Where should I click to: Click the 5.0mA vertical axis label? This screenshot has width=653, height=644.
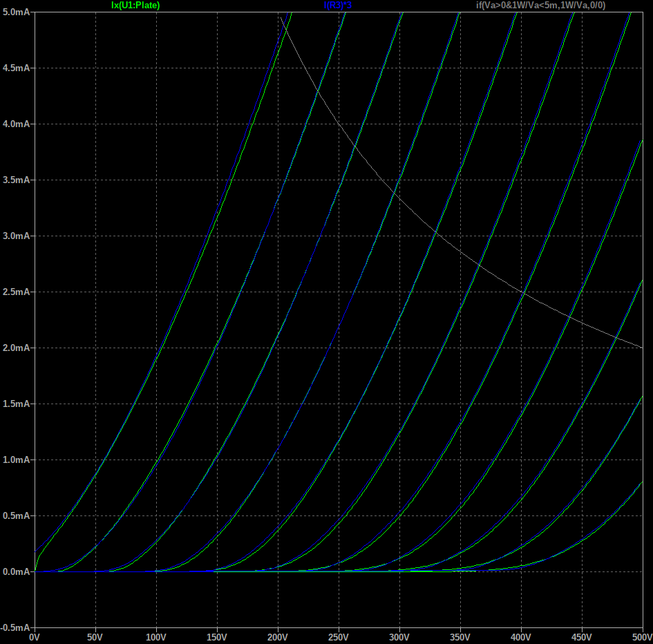tap(17, 12)
